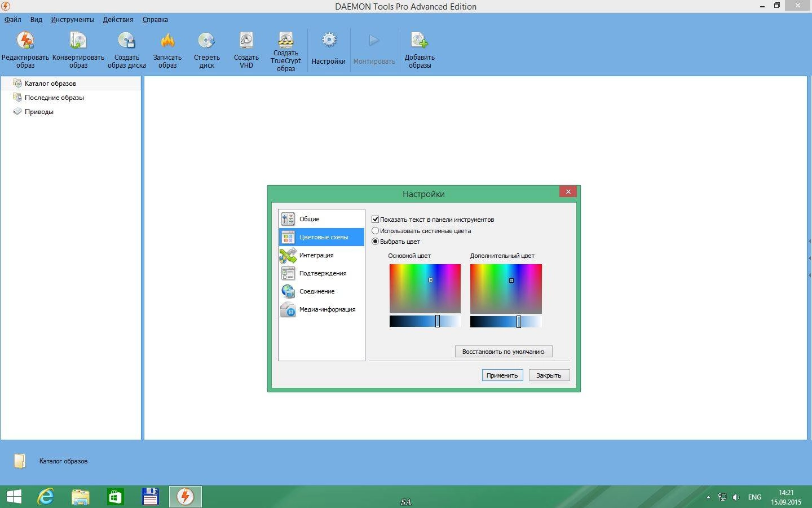Close the Настройки dialog with X
The width and height of the screenshot is (812, 508).
(x=568, y=191)
